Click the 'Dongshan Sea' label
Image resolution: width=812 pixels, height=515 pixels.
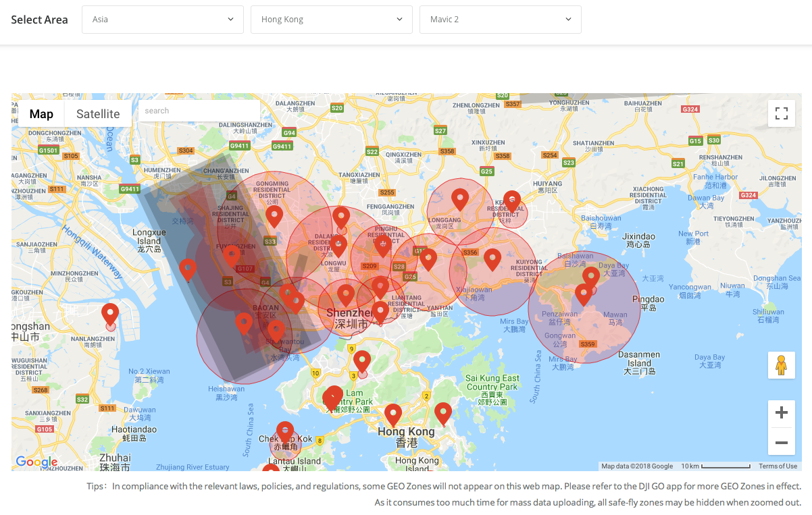tap(777, 282)
